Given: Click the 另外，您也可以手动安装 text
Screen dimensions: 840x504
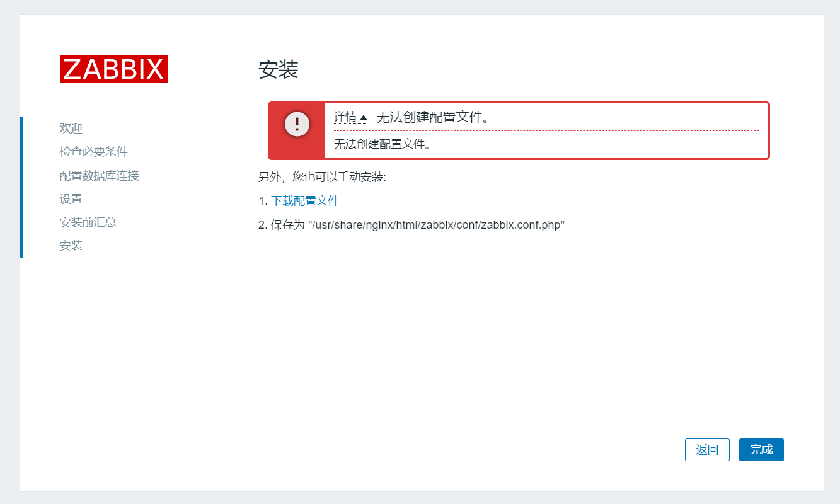Looking at the screenshot, I should click(x=322, y=177).
